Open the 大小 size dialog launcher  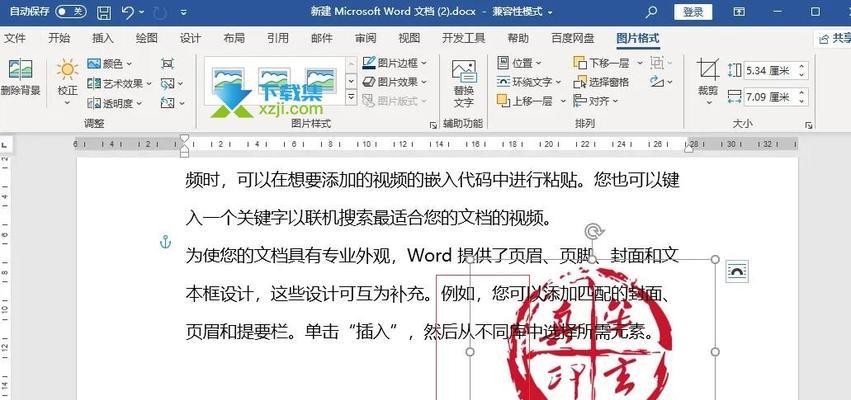tap(809, 125)
